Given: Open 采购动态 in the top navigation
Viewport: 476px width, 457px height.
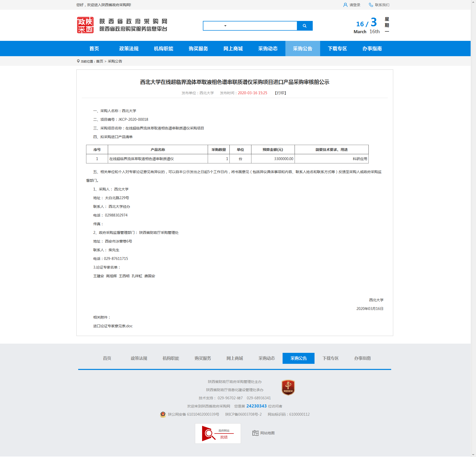Looking at the screenshot, I should point(268,49).
